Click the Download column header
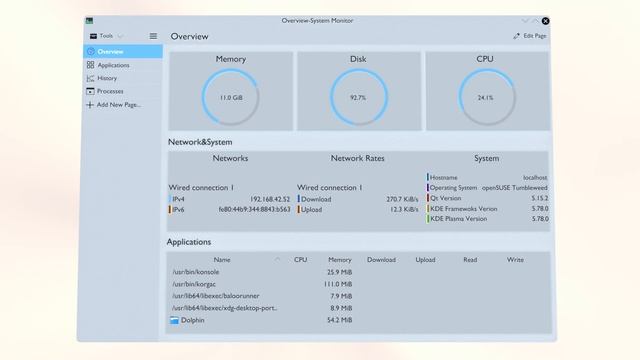The image size is (640, 360). coord(381,260)
